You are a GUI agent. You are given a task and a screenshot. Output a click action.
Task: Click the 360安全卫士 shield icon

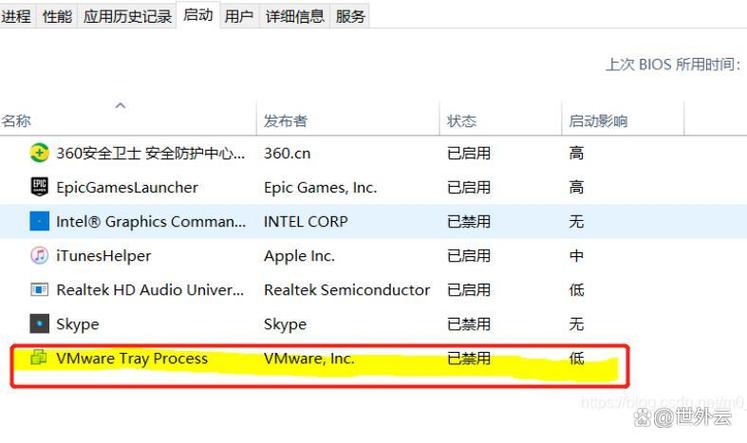39,153
